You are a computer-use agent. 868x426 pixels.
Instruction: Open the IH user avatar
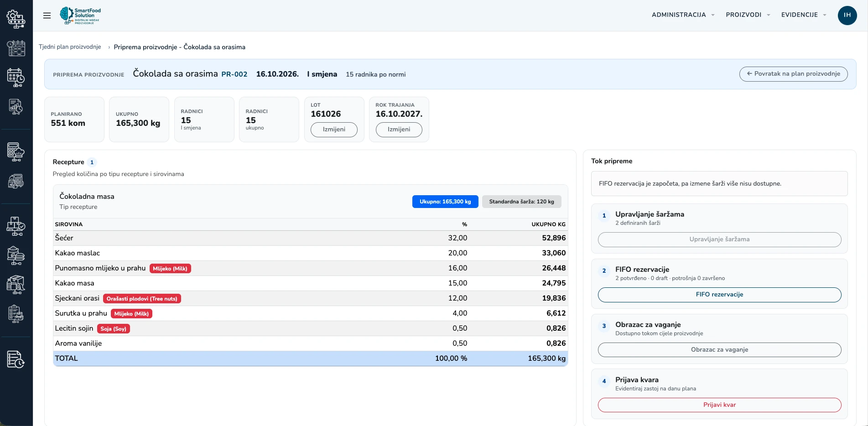tap(847, 15)
